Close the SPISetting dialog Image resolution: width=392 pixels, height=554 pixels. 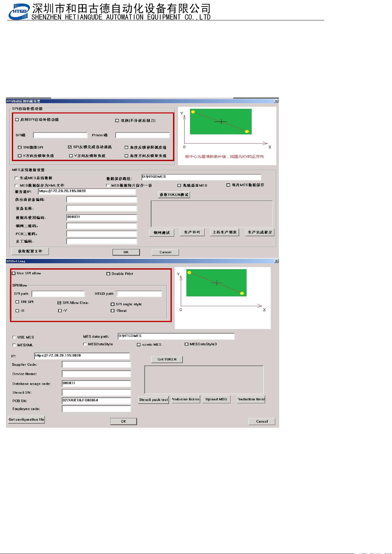click(x=276, y=261)
